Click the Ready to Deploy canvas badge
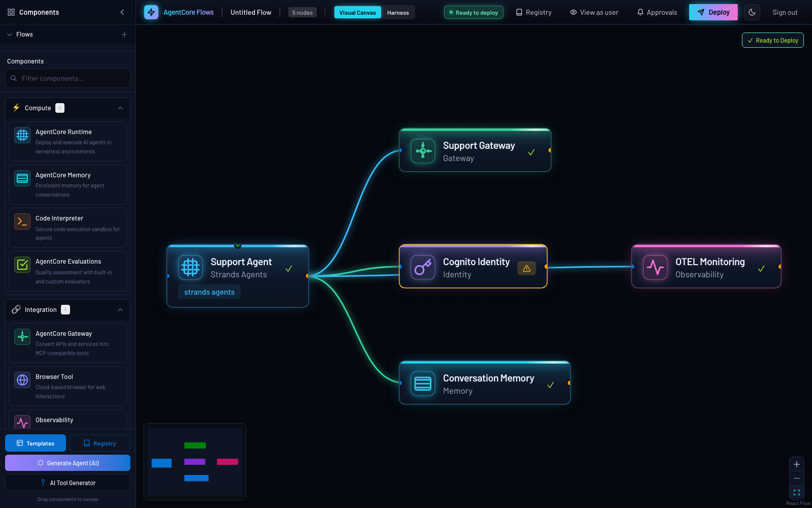812x508 pixels. click(x=772, y=40)
